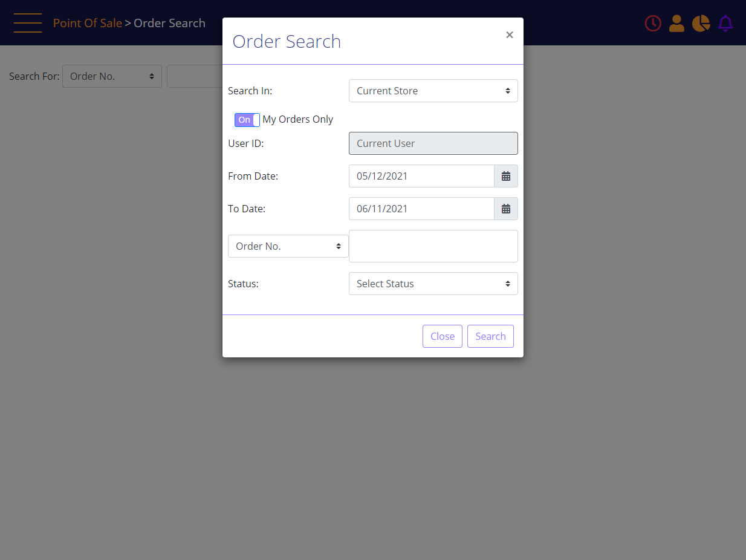Click the User ID: label
The image size is (746, 560).
246,143
